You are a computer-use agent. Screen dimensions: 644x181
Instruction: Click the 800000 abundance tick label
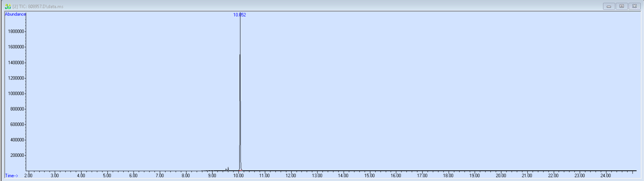point(17,109)
